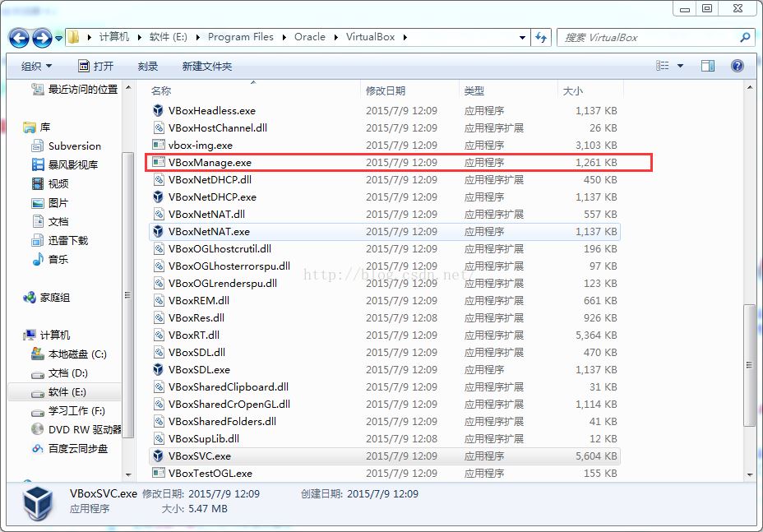Click the VBoxHostChannel.dll file icon
The width and height of the screenshot is (763, 532).
click(158, 128)
